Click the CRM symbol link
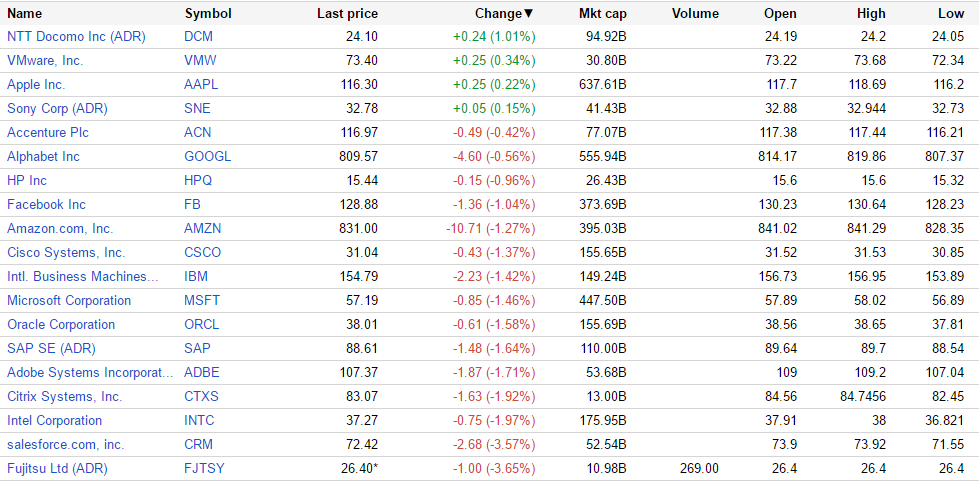This screenshot has width=979, height=483. click(x=199, y=444)
